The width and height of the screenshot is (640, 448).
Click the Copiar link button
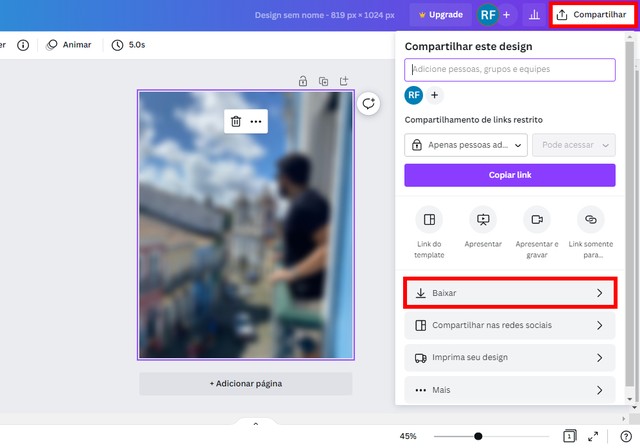[x=510, y=175]
